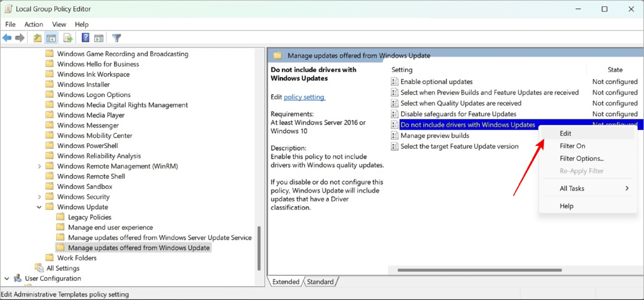Image resolution: width=644 pixels, height=300 pixels.
Task: Click the All Settings tree icon
Action: click(x=39, y=268)
